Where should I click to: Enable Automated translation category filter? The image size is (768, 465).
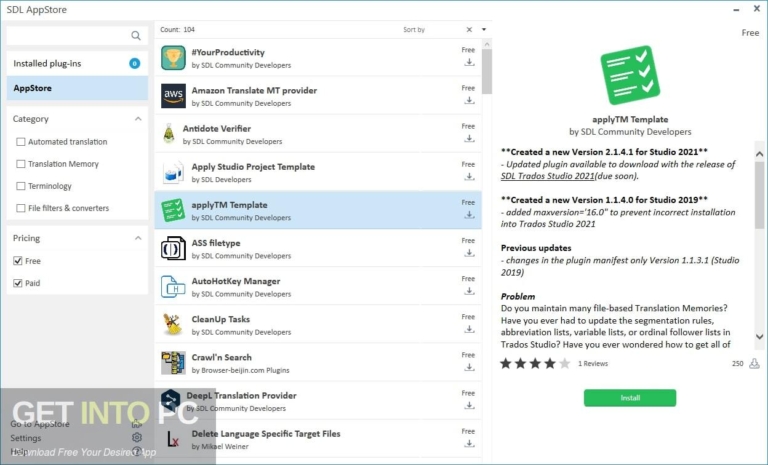pyautogui.click(x=21, y=142)
